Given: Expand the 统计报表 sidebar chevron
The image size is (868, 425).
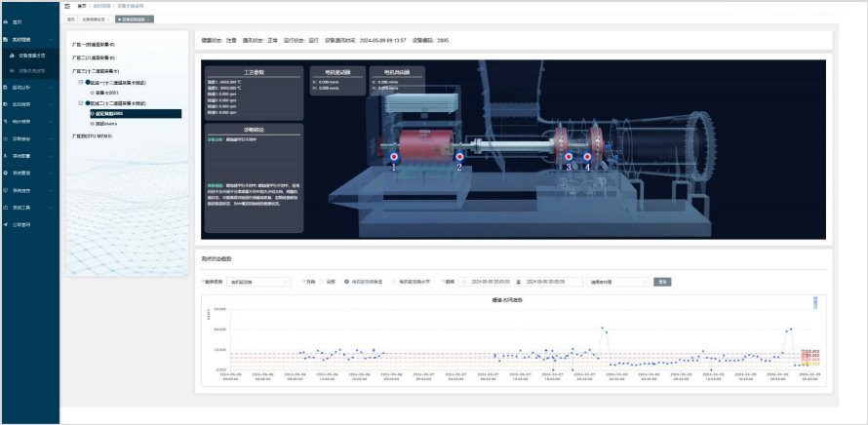Looking at the screenshot, I should click(52, 121).
